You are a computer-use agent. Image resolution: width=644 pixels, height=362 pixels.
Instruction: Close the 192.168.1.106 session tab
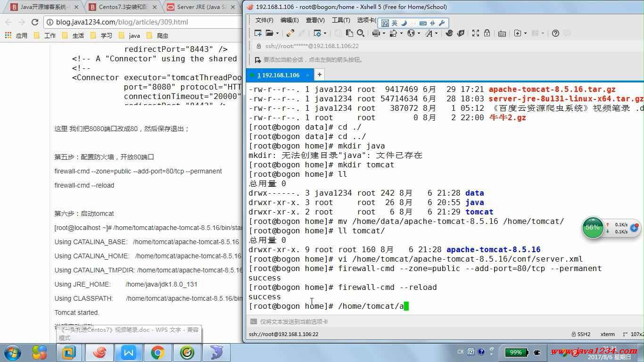[x=308, y=75]
